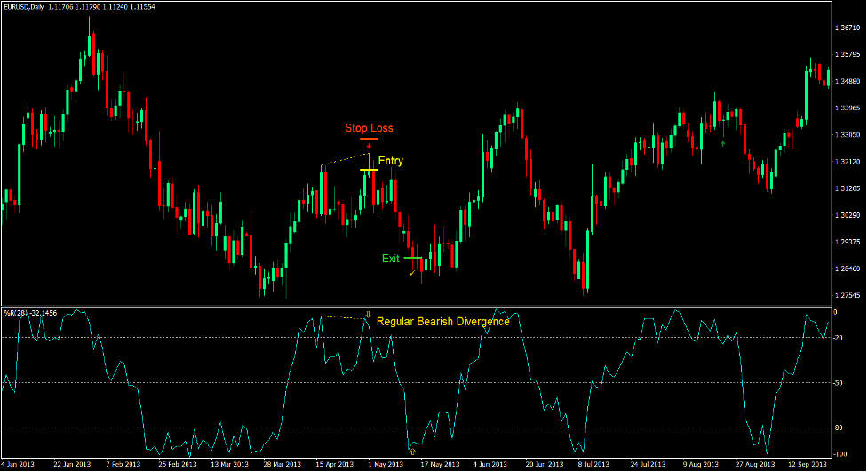Click the 15 Apr 2013 date label
The image size is (868, 472).
click(334, 464)
